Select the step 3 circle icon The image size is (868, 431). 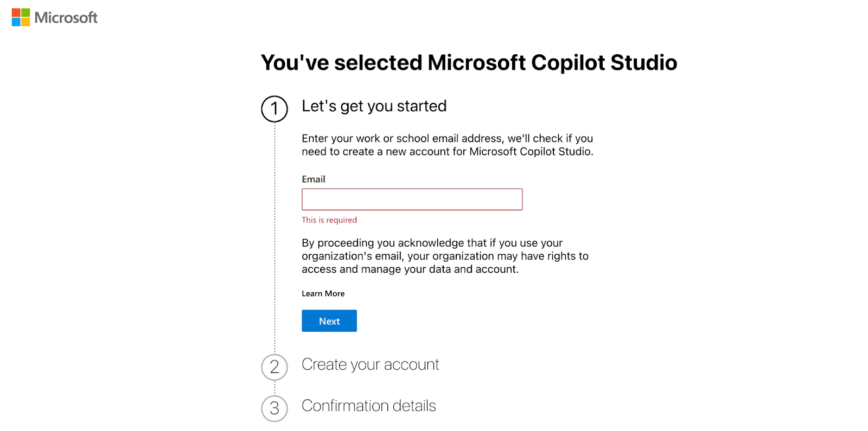point(275,408)
